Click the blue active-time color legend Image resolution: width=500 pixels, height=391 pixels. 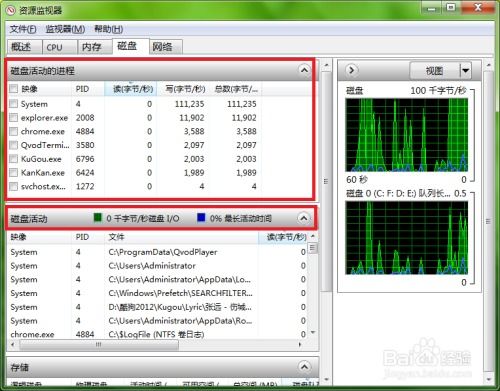pos(201,217)
